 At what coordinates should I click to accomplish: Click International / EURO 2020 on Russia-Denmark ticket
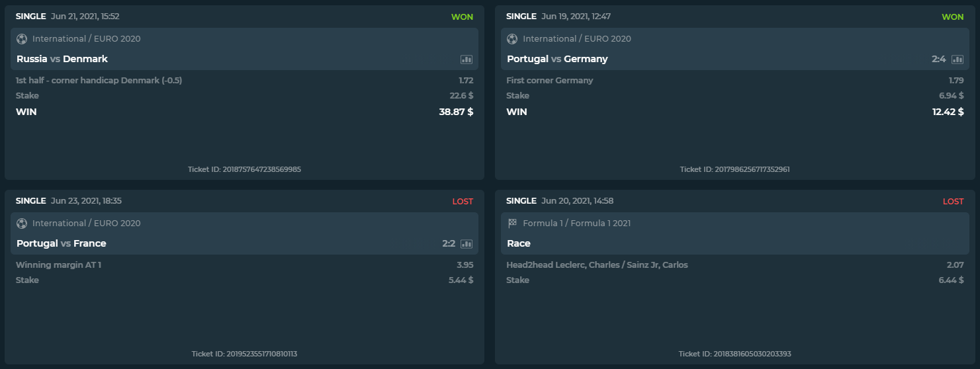pyautogui.click(x=87, y=39)
